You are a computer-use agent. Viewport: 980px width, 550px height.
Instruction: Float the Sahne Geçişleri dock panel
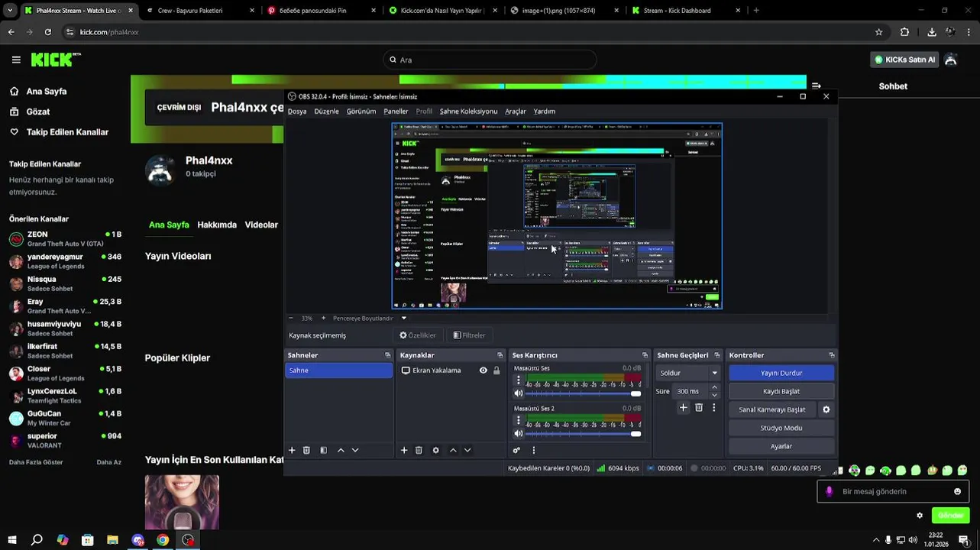tap(716, 355)
